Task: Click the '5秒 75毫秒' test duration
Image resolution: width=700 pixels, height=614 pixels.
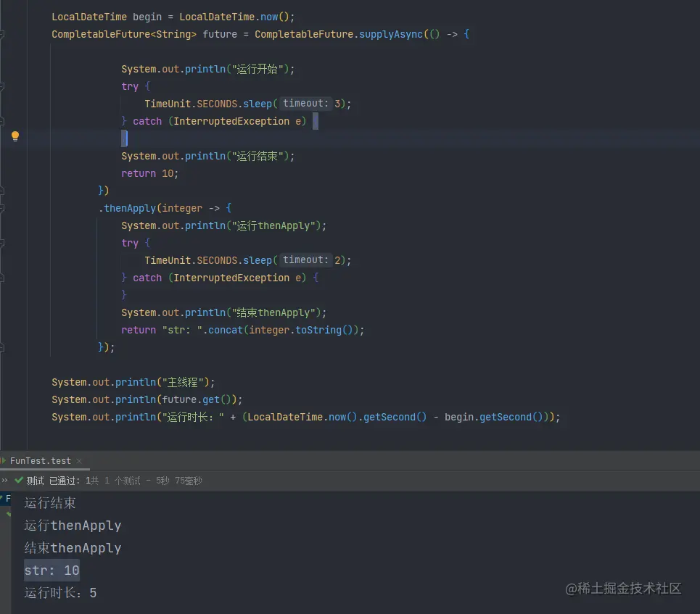Action: 179,481
